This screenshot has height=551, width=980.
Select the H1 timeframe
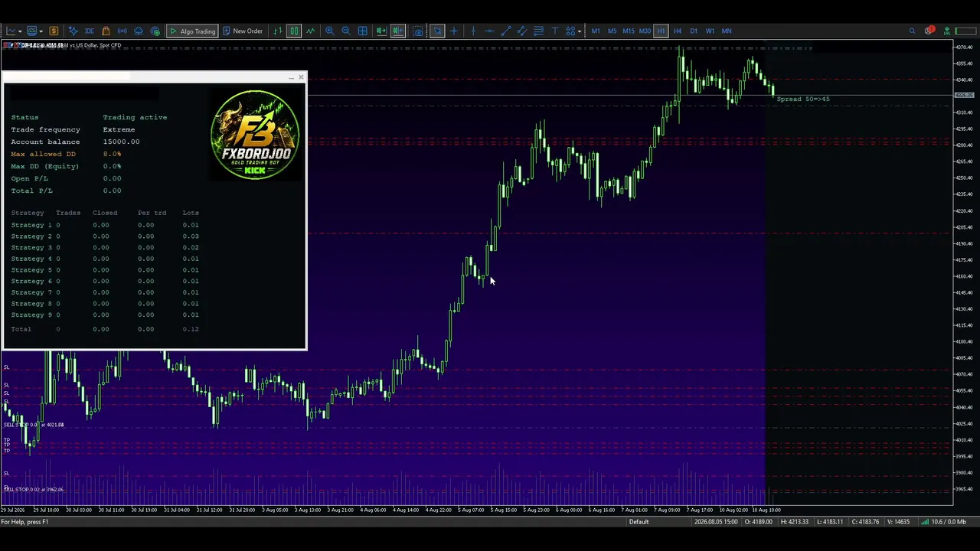click(661, 31)
